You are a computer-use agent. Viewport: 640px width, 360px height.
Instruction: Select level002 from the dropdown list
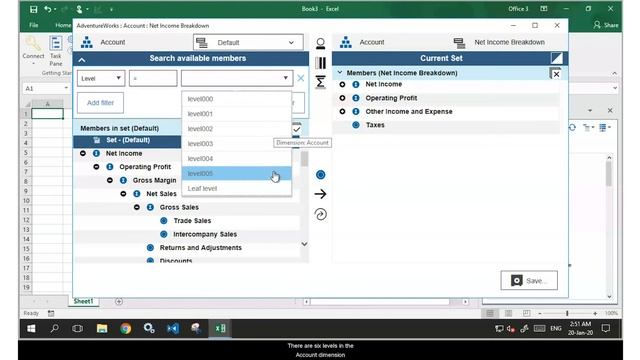[237, 129]
